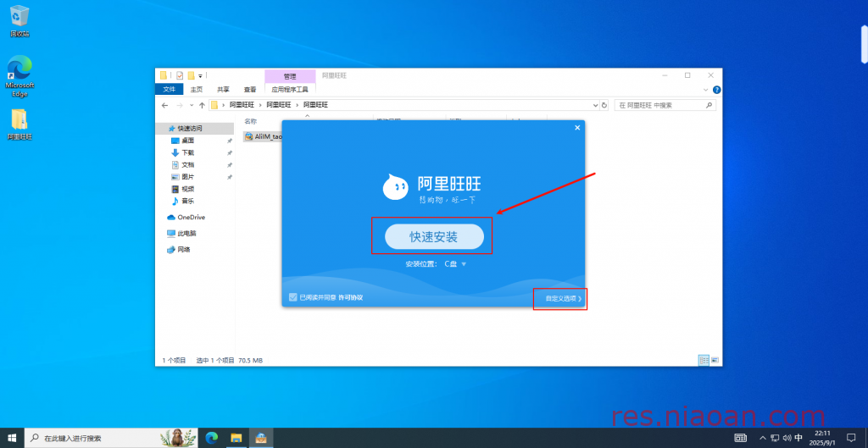868x448 pixels.
Task: Open the clock showing 22:11
Action: pyautogui.click(x=822, y=438)
